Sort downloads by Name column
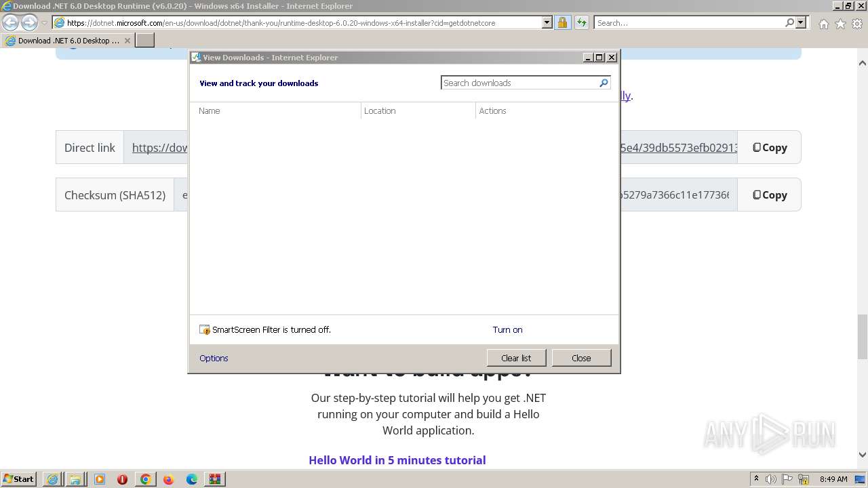Viewport: 868px width, 488px height. click(x=275, y=110)
